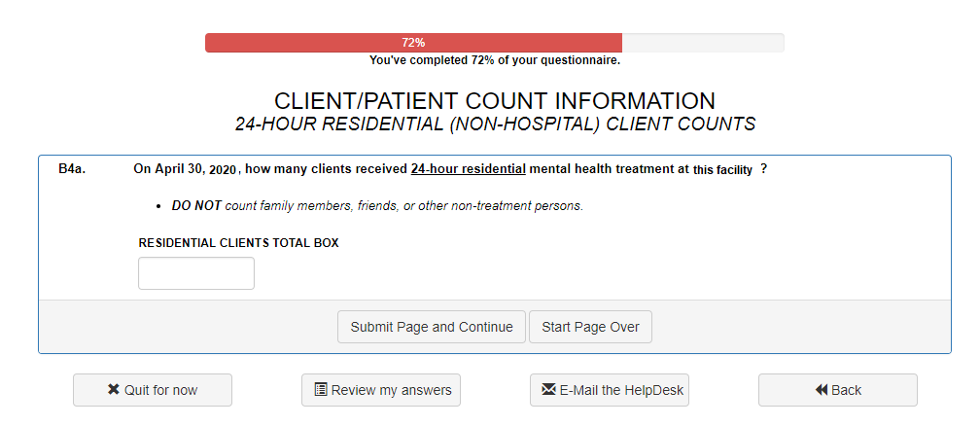Click the "CLIENT/PATIENT COUNT INFORMATION" heading

pos(495,101)
